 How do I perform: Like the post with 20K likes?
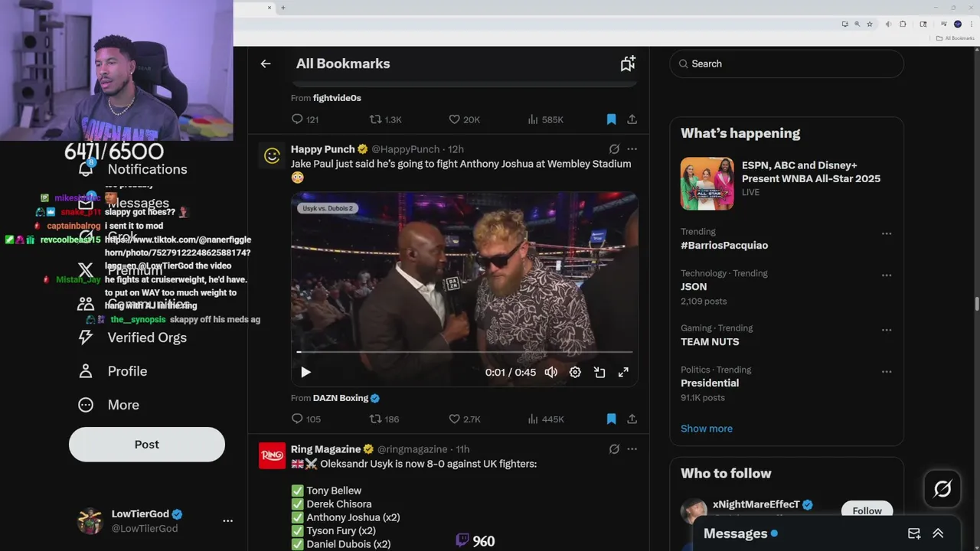(464, 119)
